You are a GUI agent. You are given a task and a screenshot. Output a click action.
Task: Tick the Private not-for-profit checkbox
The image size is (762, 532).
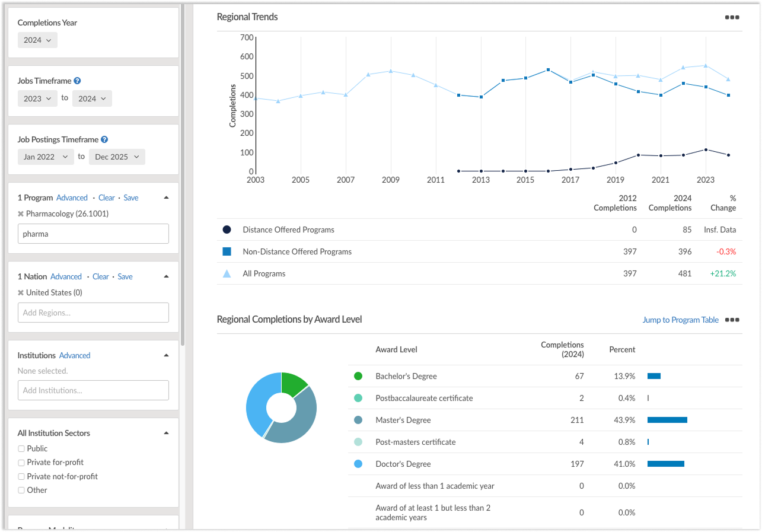[21, 476]
